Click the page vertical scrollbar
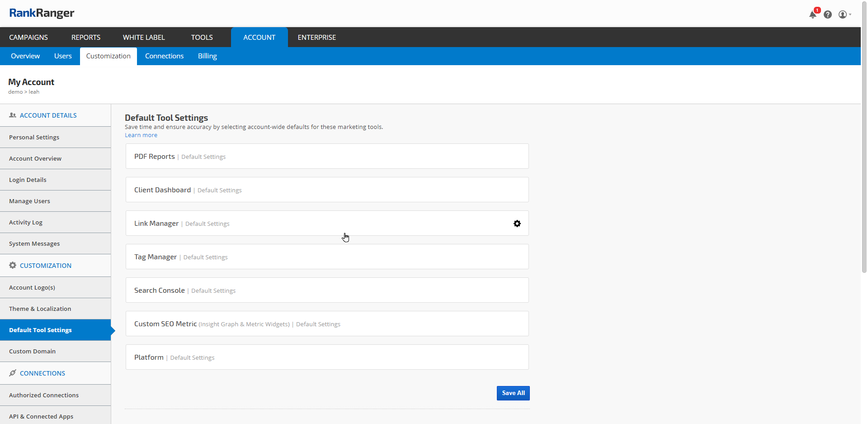The width and height of the screenshot is (868, 424). click(x=864, y=136)
